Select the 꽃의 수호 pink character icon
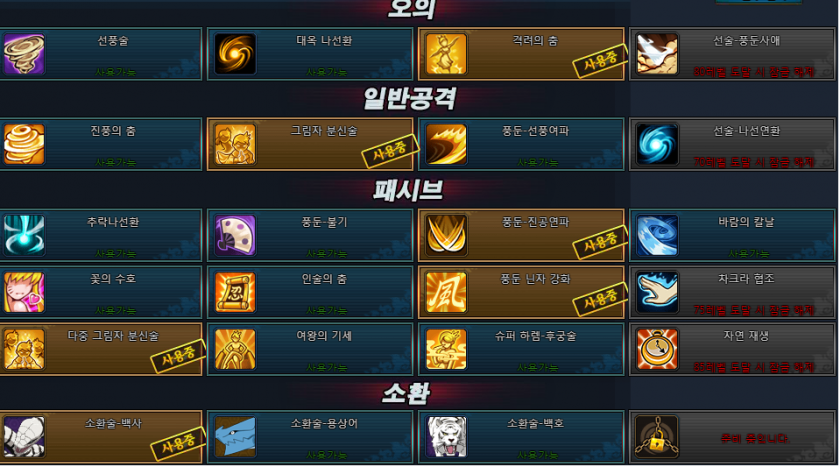The height and width of the screenshot is (467, 840). pos(24,292)
